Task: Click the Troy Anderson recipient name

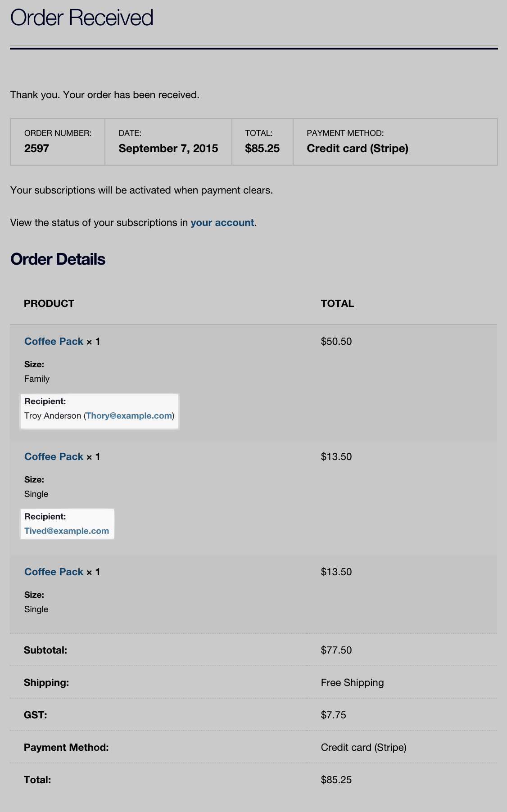Action: tap(53, 416)
